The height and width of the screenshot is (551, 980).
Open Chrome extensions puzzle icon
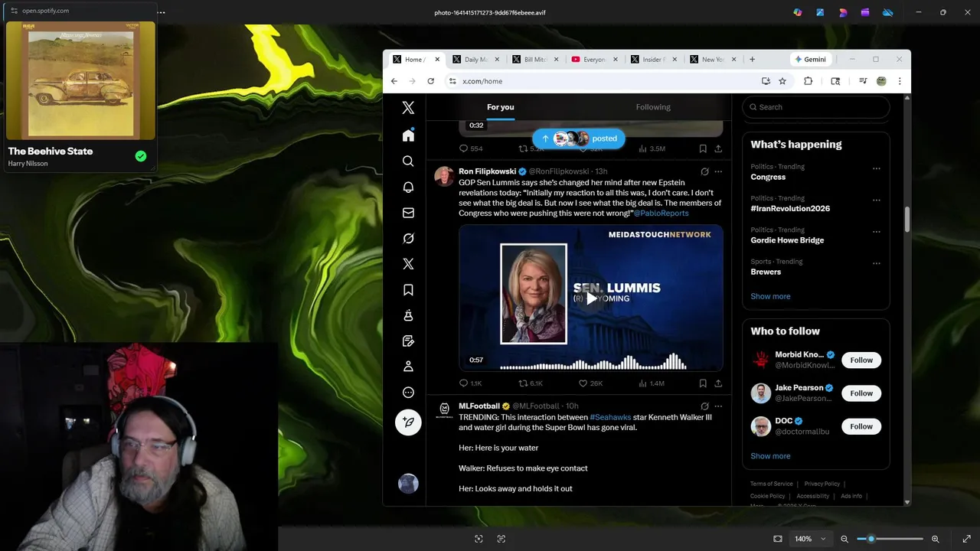pyautogui.click(x=808, y=81)
